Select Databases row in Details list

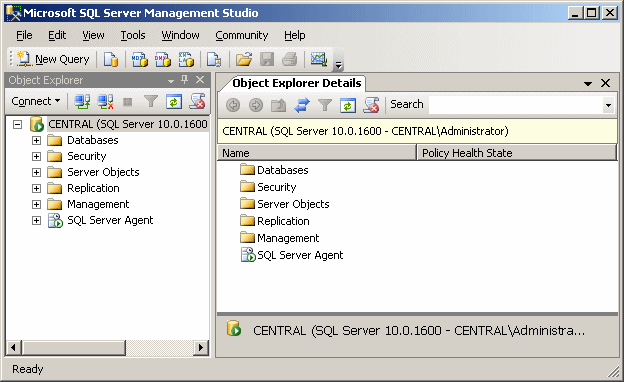[283, 170]
